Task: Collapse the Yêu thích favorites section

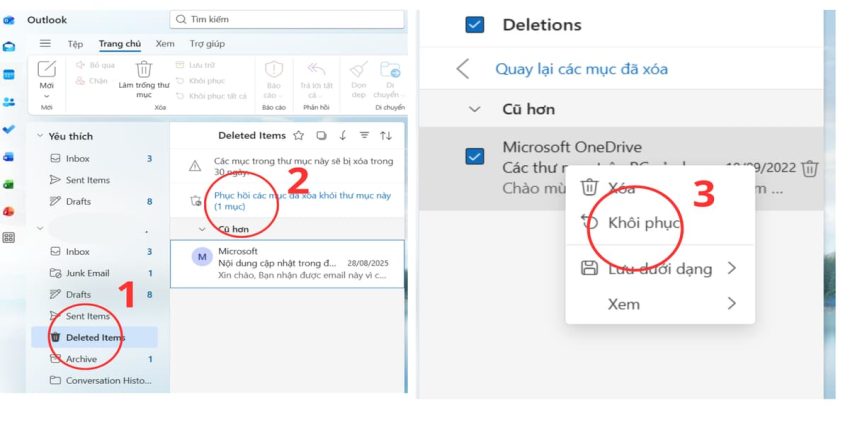Action: [40, 136]
